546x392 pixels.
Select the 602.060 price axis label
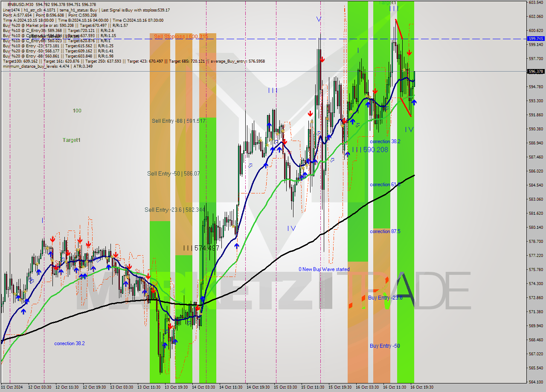click(x=535, y=16)
